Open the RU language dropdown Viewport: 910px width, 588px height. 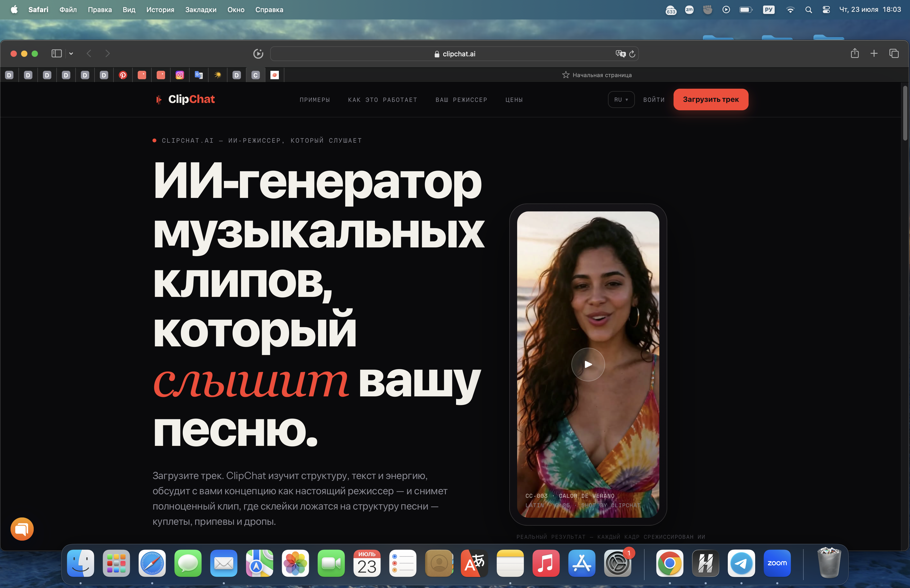click(621, 100)
